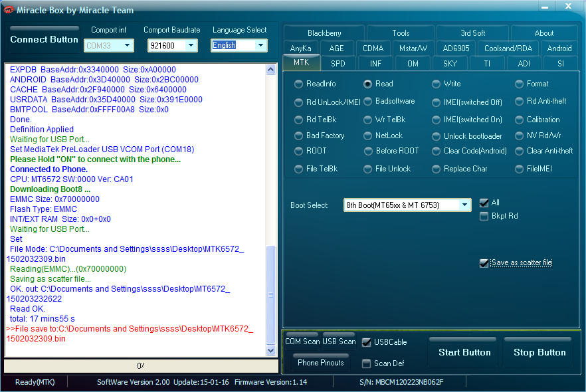Open the SI tab
This screenshot has width=586, height=392.
[x=561, y=64]
